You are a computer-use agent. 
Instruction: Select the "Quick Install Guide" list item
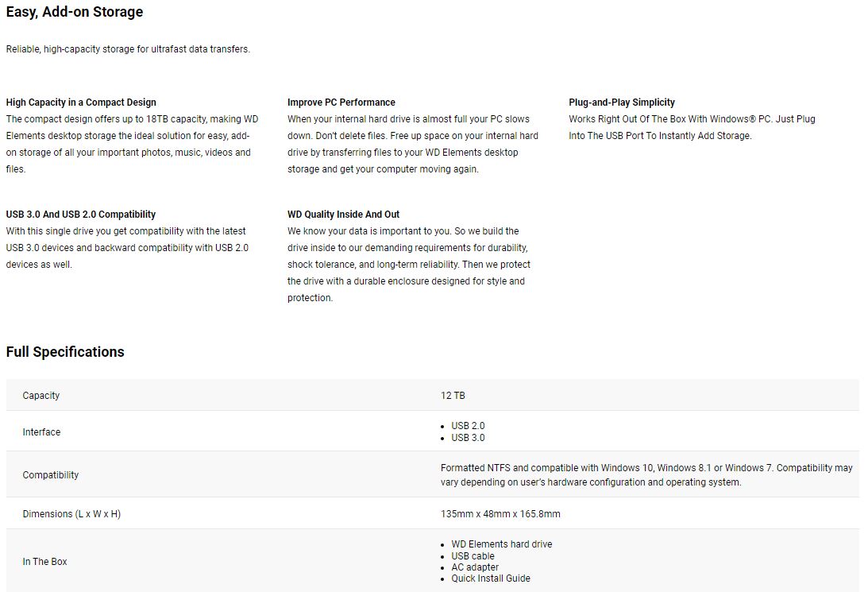[x=491, y=578]
